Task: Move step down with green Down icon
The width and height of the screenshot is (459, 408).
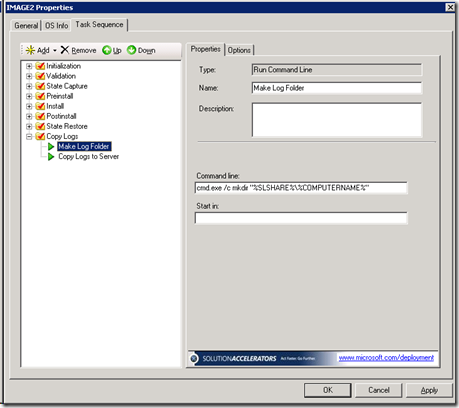Action: click(132, 50)
